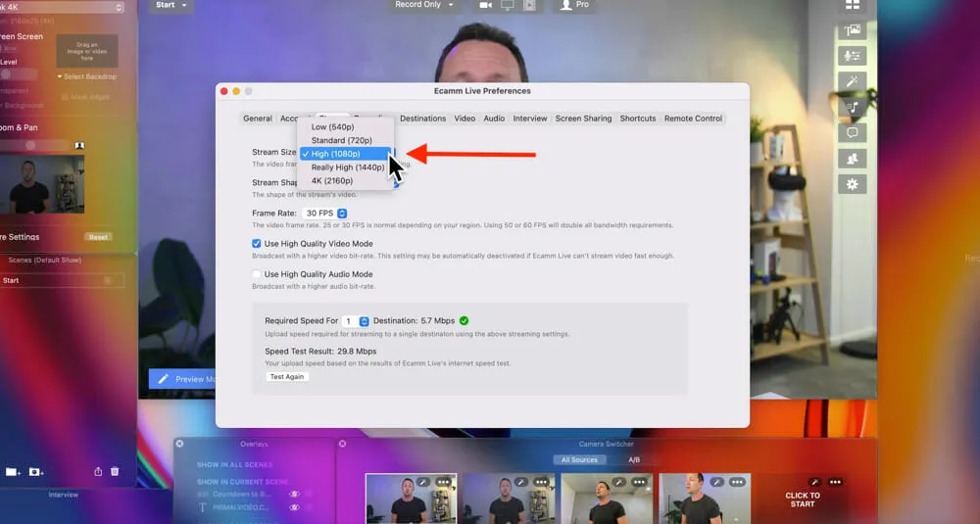Screen dimensions: 980x524
Task: Open the Sound Effects music note icon
Action: tap(852, 108)
